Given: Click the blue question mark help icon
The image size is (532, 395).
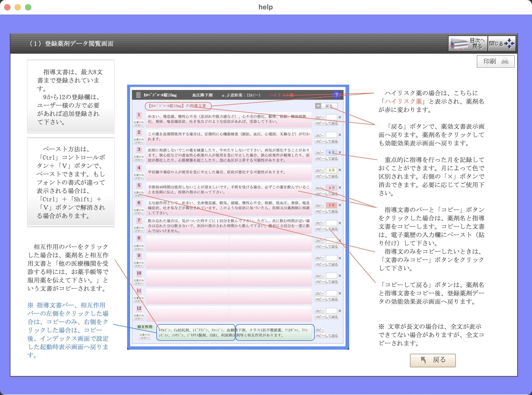Looking at the screenshot, I should (336, 95).
